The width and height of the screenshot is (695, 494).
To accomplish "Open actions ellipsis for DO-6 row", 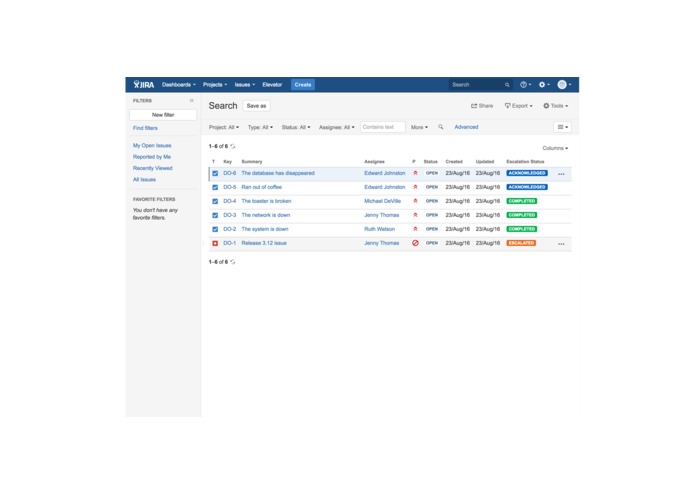I will (561, 174).
